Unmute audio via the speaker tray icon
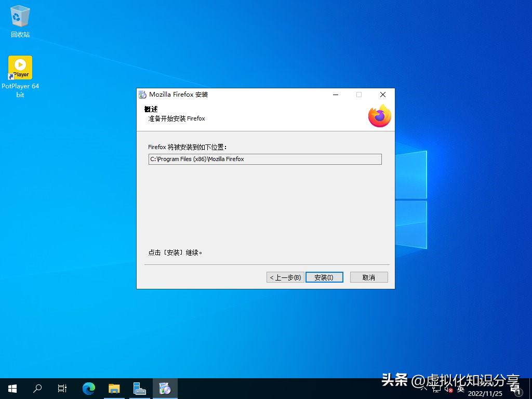Image resolution: width=532 pixels, height=399 pixels. (449, 390)
